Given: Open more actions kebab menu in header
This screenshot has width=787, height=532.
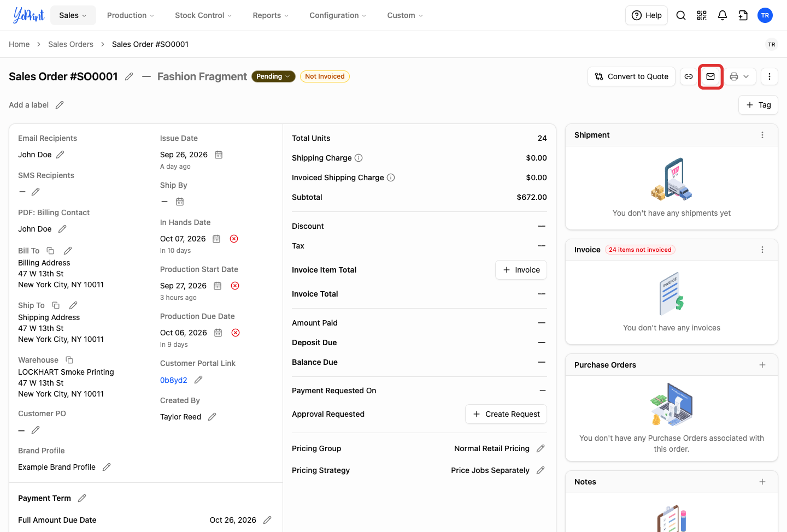Looking at the screenshot, I should pos(770,76).
